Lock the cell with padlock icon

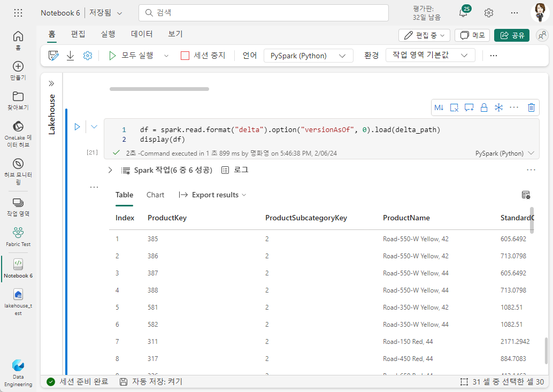[484, 107]
